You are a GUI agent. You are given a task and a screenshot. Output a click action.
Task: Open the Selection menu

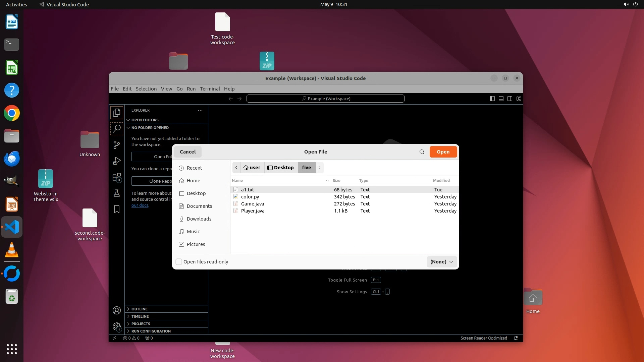pyautogui.click(x=146, y=89)
